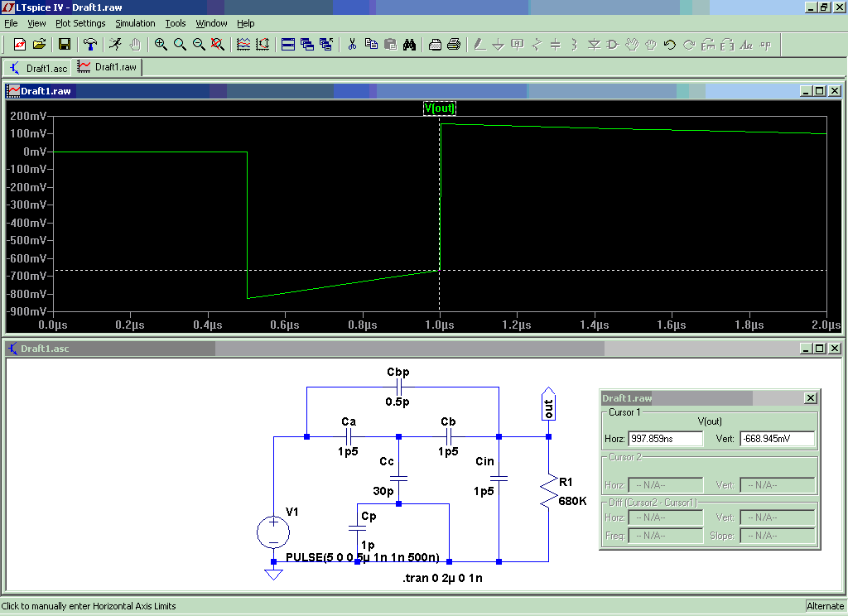Viewport: 848px width, 616px height.
Task: Click the horizontal time axis of the plot
Action: click(x=439, y=325)
